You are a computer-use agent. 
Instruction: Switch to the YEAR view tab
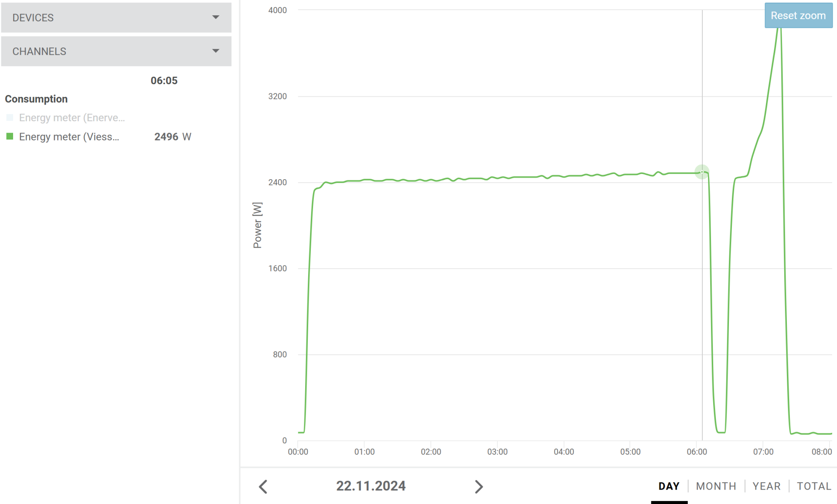[x=766, y=486]
